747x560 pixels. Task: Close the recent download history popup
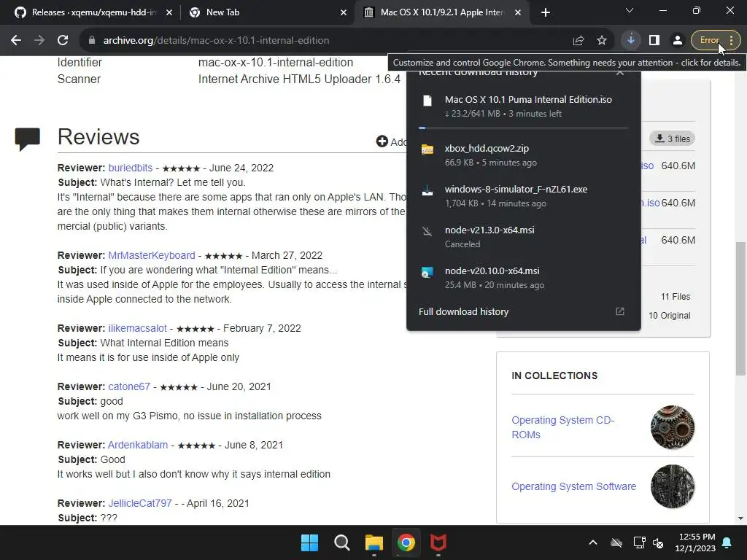coord(620,72)
